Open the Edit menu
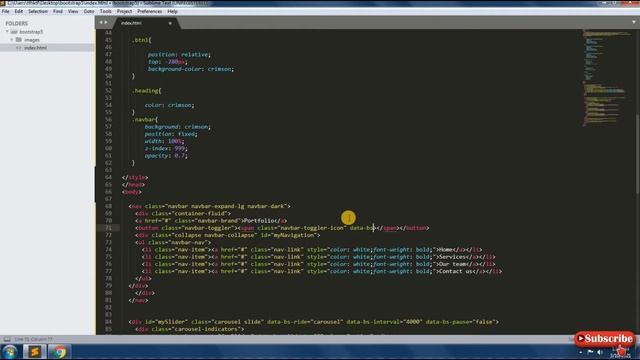Image resolution: width=640 pixels, height=360 pixels. [x=19, y=11]
